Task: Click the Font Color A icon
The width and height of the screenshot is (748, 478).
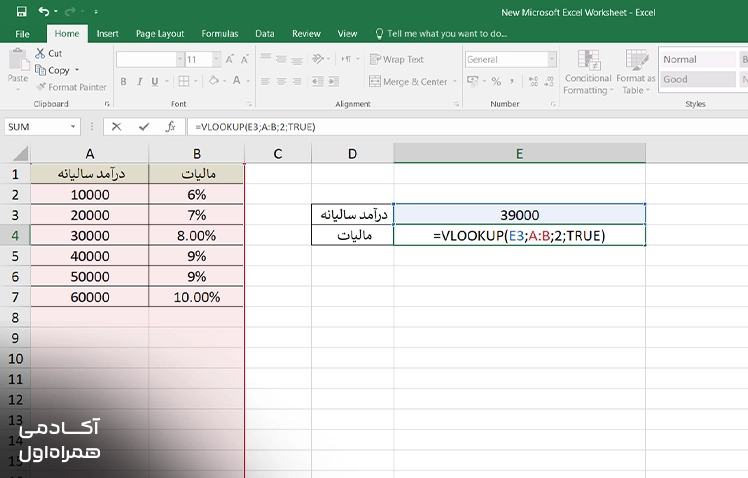Action: (237, 81)
